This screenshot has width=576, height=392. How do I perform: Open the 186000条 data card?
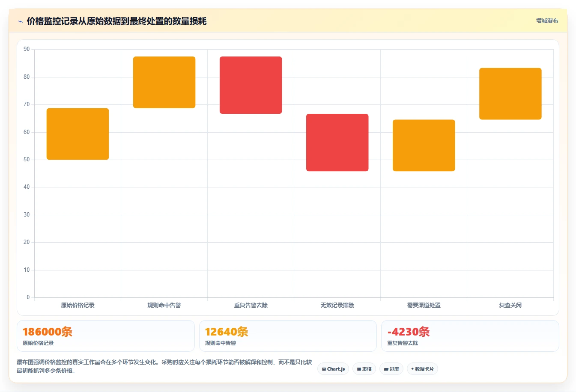click(x=105, y=336)
